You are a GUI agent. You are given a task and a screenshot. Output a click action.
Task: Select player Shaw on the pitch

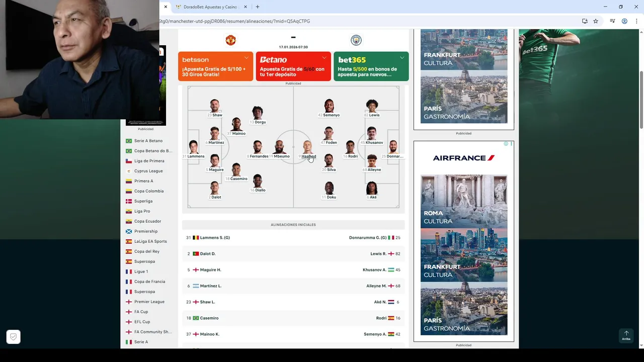tap(215, 108)
